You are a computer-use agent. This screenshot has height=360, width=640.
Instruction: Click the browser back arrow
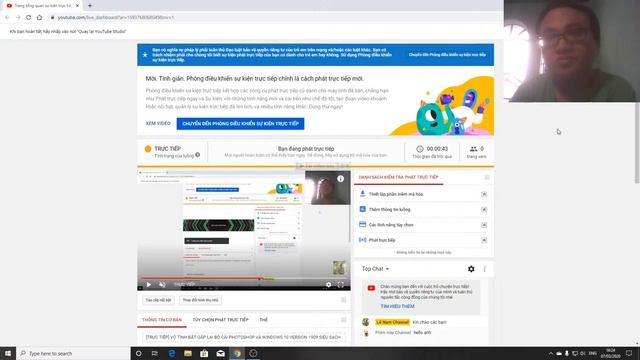(7, 18)
